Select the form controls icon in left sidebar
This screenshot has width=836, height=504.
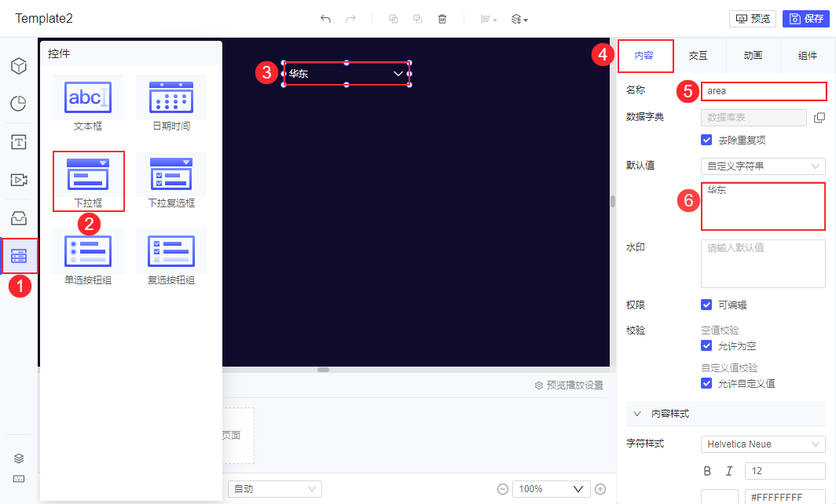[x=19, y=256]
